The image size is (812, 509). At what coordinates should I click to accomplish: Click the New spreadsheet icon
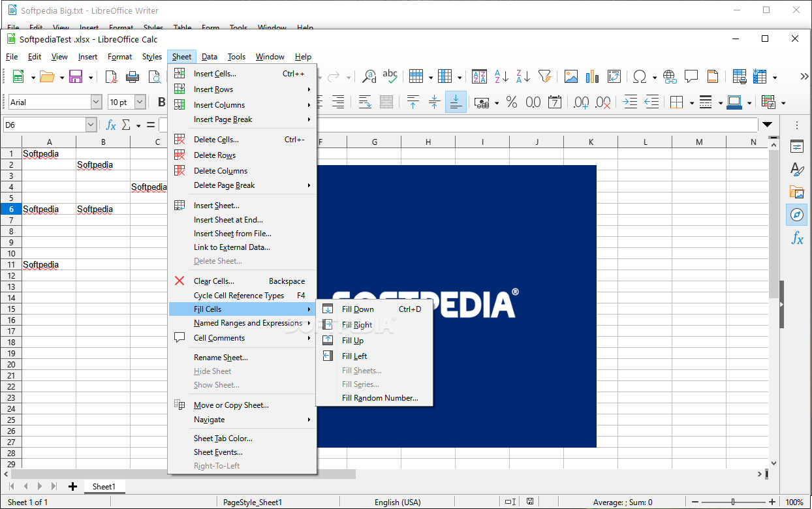18,77
